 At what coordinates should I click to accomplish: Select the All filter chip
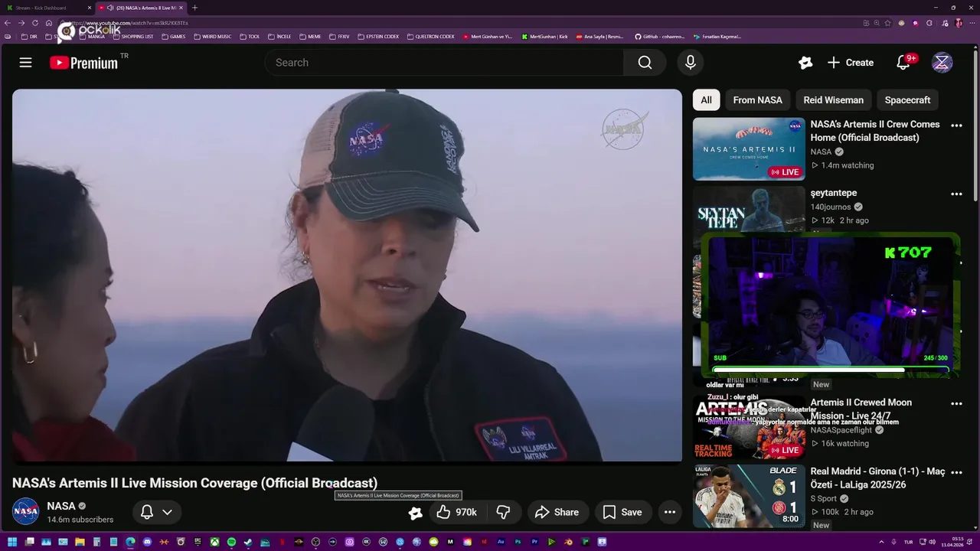tap(706, 100)
